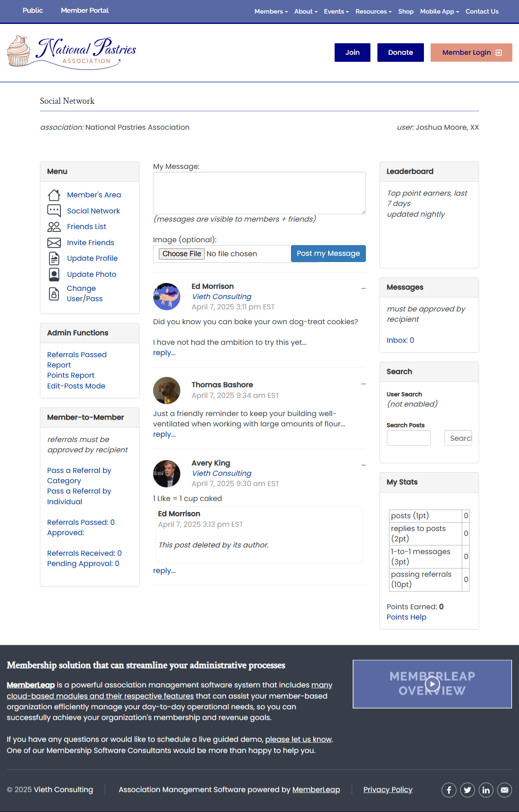Click the envelope icon for Invite Friends
Image resolution: width=519 pixels, height=812 pixels.
coord(54,243)
